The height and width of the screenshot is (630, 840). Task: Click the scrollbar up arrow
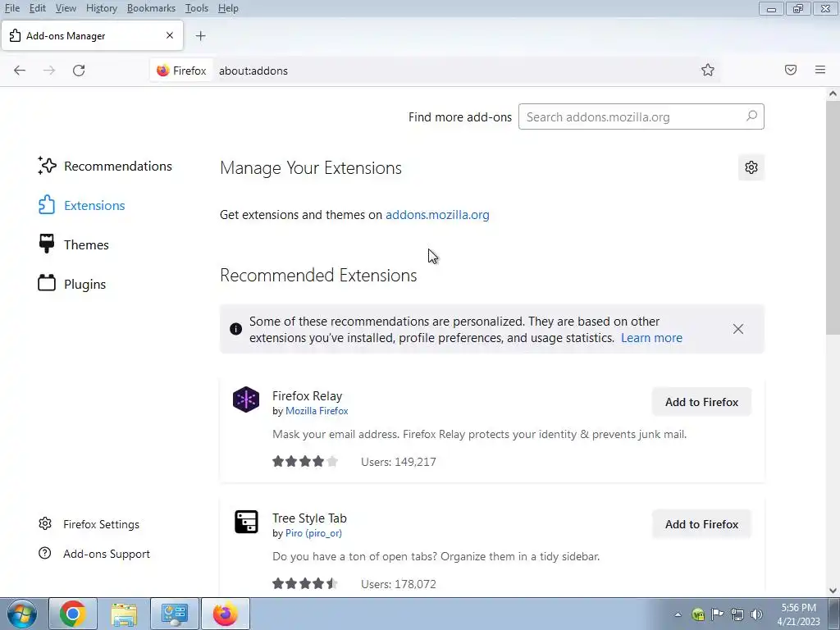833,94
